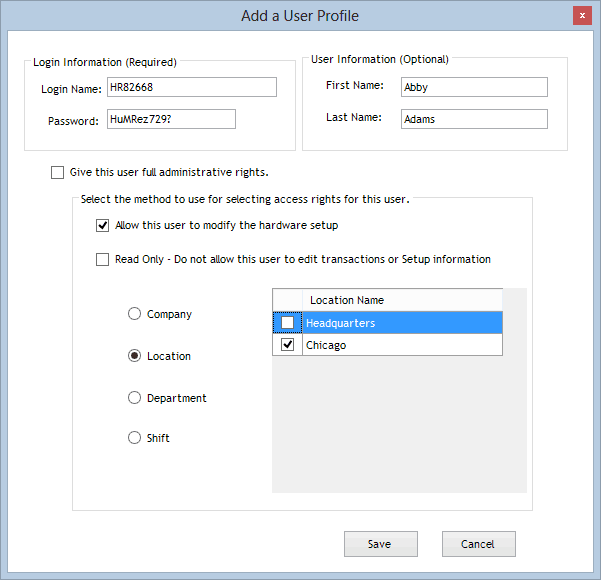
Task: Choose the Shift radio button
Action: [134, 437]
